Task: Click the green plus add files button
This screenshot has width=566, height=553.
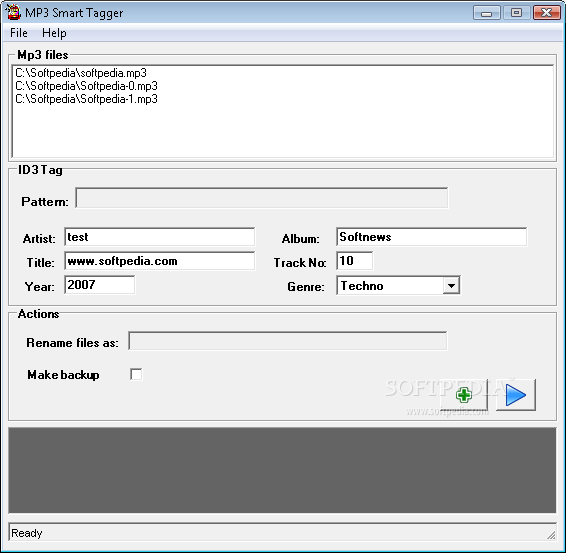Action: [464, 395]
